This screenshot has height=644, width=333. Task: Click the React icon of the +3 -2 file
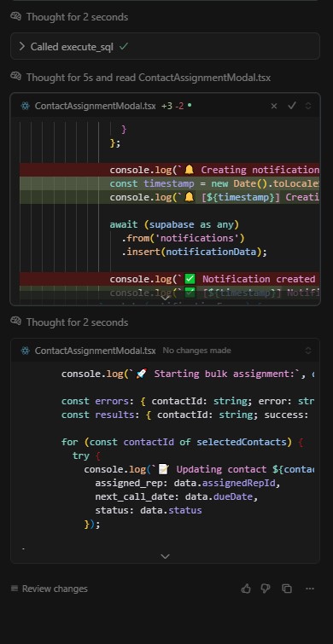point(26,106)
